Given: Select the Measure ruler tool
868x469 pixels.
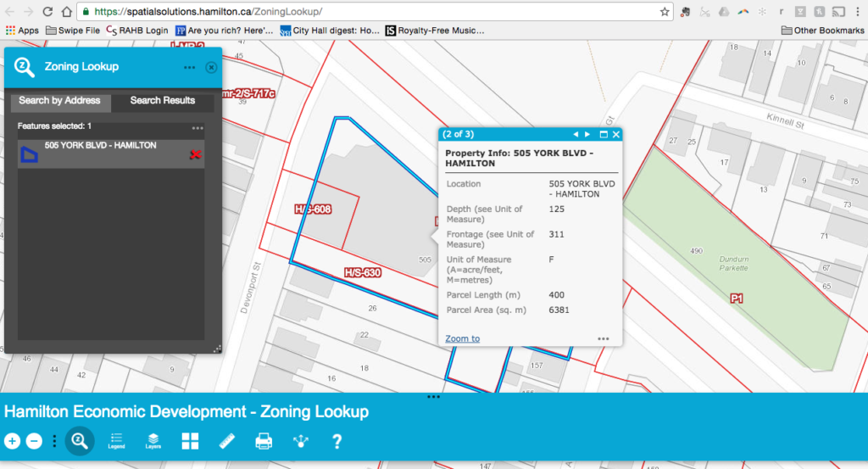Looking at the screenshot, I should click(x=227, y=441).
